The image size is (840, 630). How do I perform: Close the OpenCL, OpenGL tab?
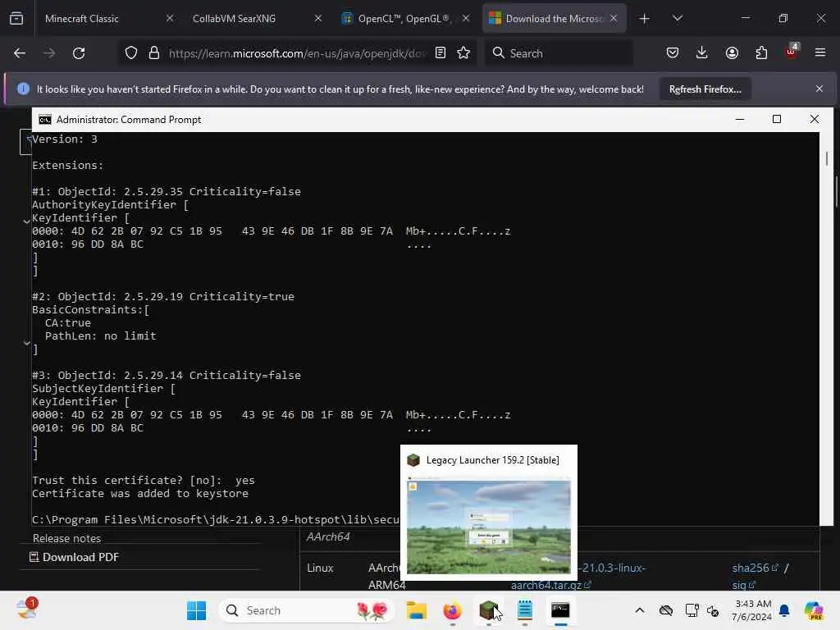[466, 18]
